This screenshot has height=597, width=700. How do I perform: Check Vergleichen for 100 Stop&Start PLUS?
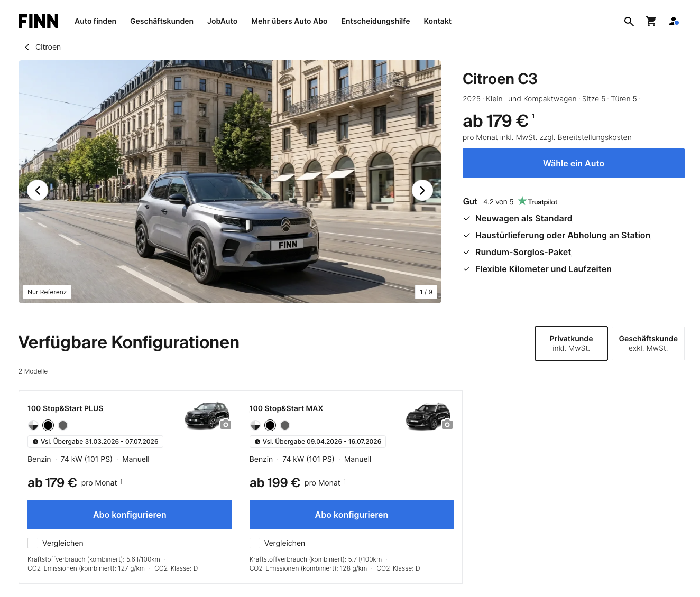(33, 543)
